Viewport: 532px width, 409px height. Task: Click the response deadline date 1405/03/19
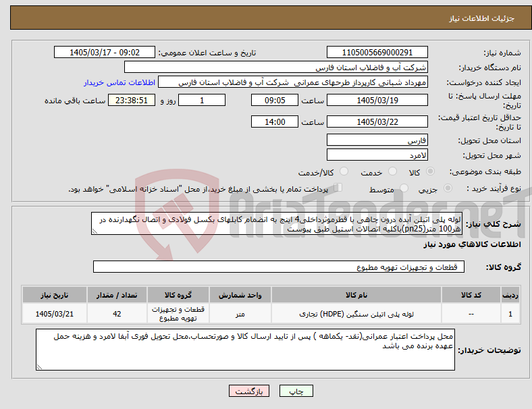point(377,100)
